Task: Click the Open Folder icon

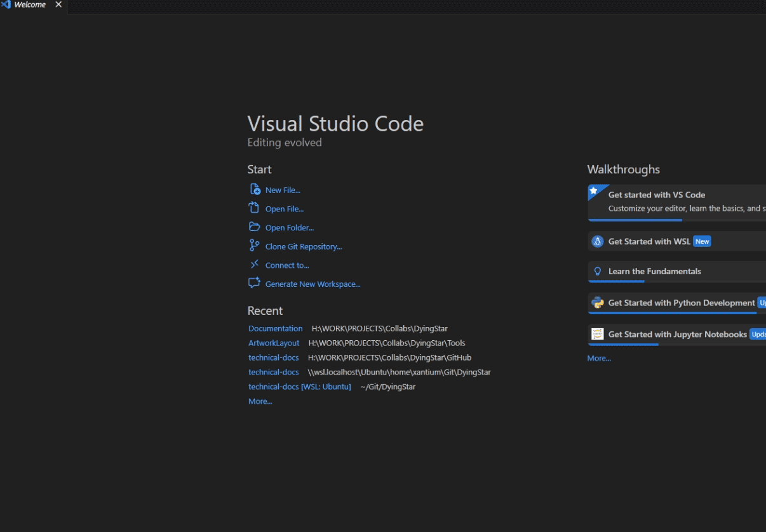Action: click(254, 227)
